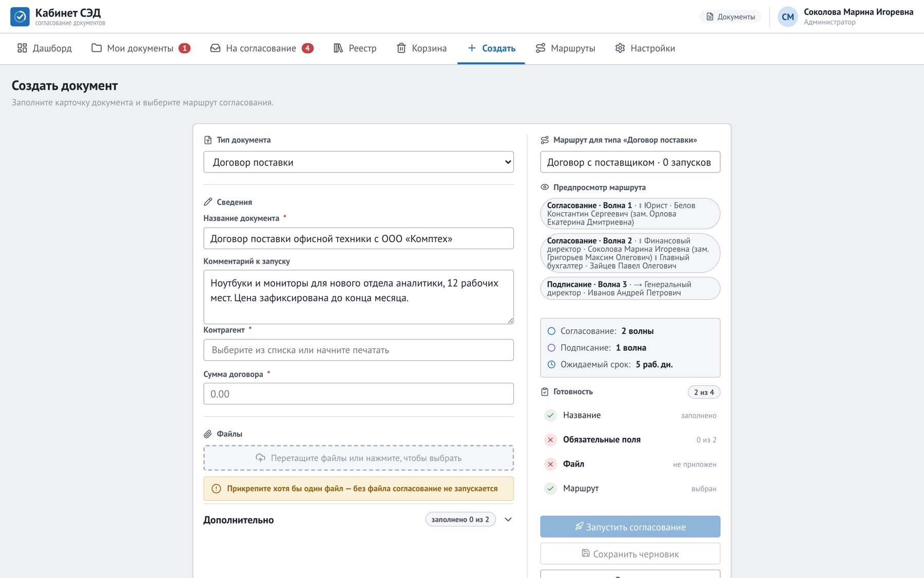
Task: Click the document icon beside Тип документа
Action: (x=208, y=140)
